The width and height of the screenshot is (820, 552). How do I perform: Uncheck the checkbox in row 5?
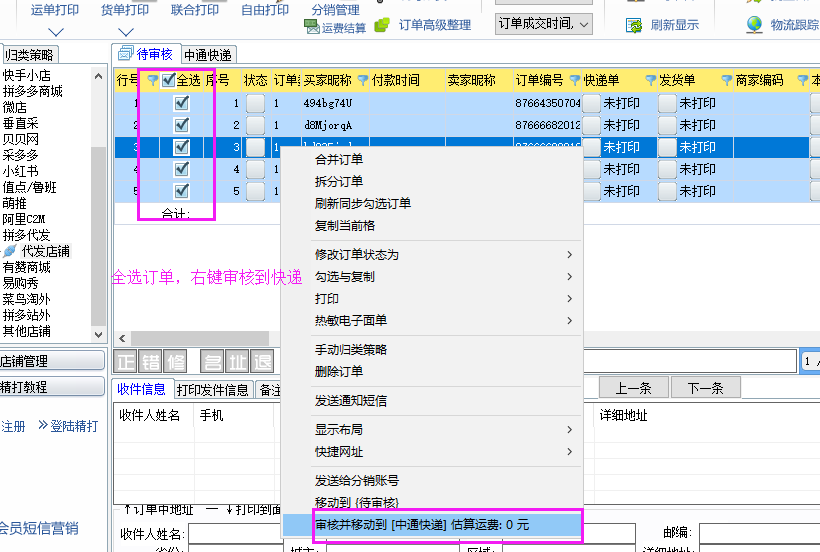point(181,191)
